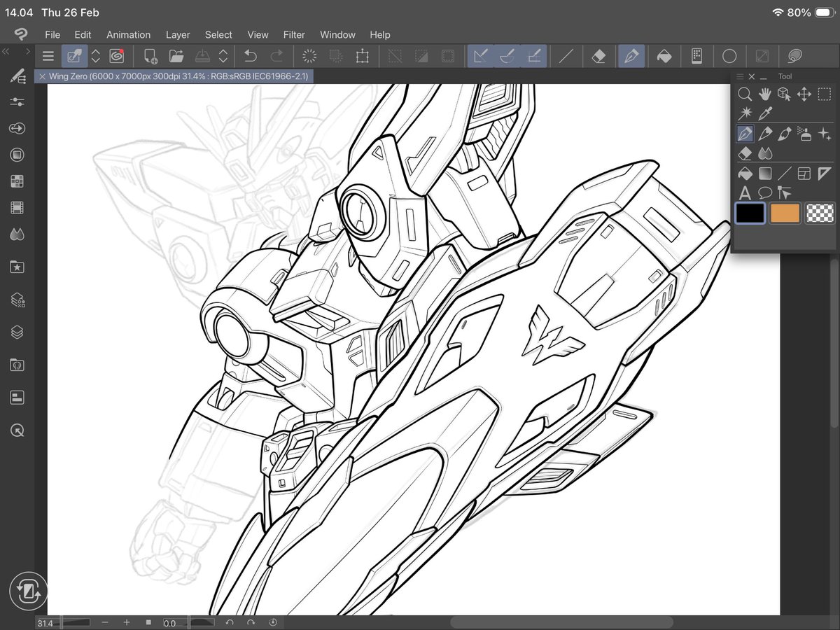Click rotate canvas left button
This screenshot has height=630, width=840.
click(x=230, y=622)
